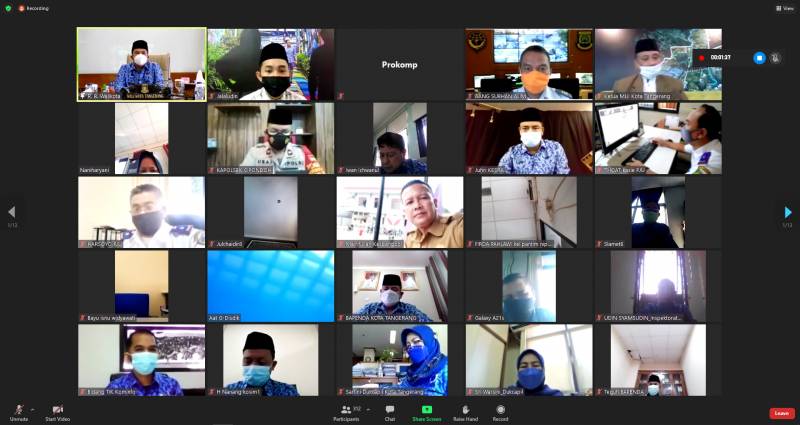Select the BAPENDA KOTA TANGERANG video tile
Image resolution: width=800 pixels, height=425 pixels.
[399, 285]
